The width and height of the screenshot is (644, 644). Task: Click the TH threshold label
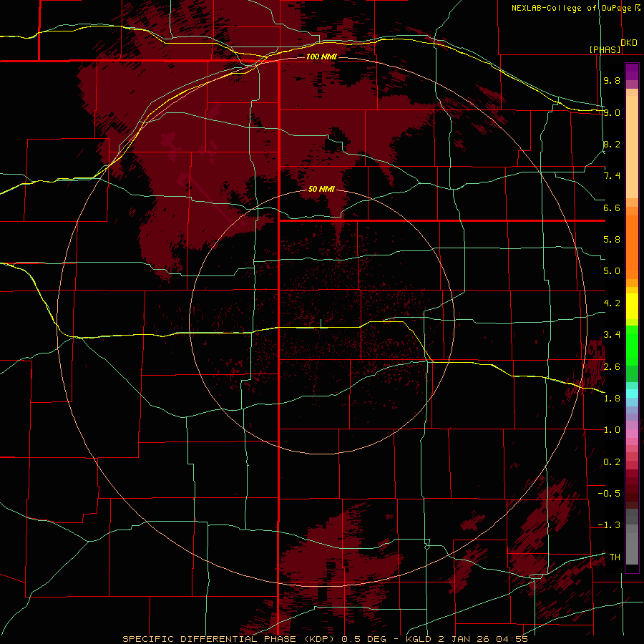click(615, 557)
